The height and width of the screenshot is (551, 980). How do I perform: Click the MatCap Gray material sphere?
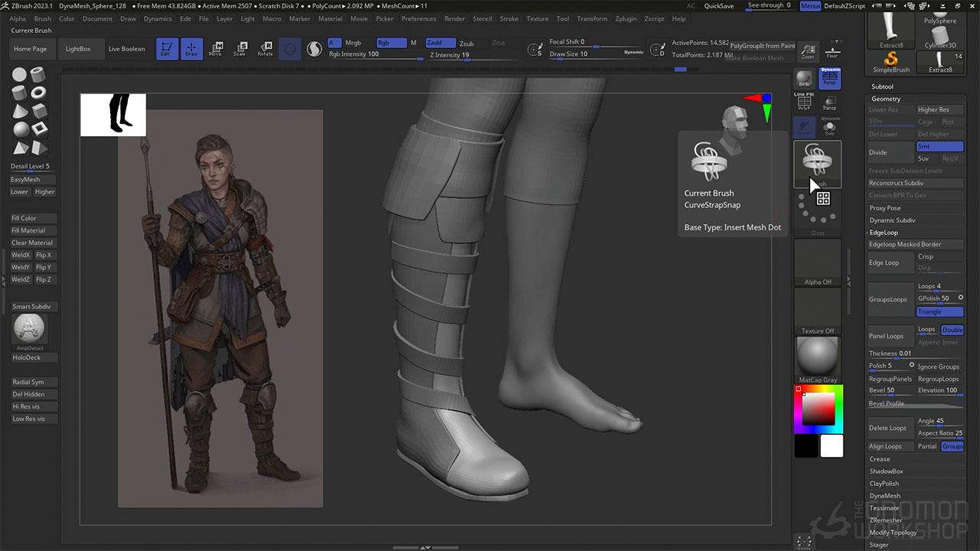(x=817, y=356)
